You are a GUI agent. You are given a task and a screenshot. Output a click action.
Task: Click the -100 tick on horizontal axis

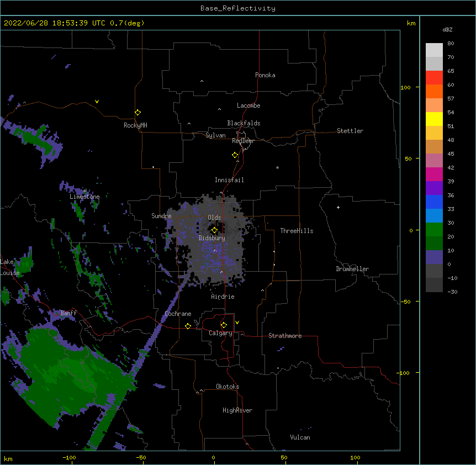tap(69, 457)
